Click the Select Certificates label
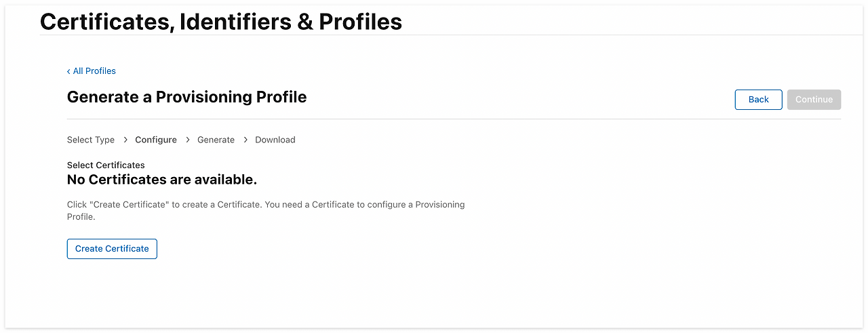This screenshot has height=333, width=868. 106,165
